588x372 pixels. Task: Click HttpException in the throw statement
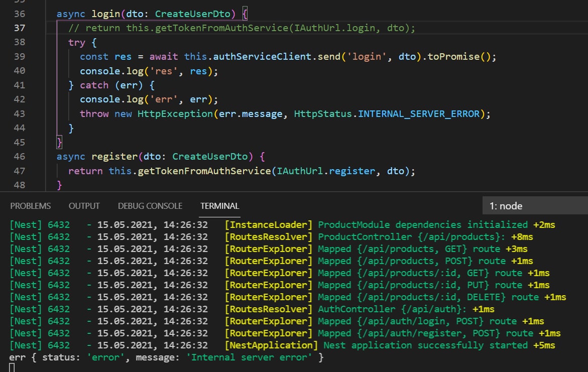(x=175, y=114)
